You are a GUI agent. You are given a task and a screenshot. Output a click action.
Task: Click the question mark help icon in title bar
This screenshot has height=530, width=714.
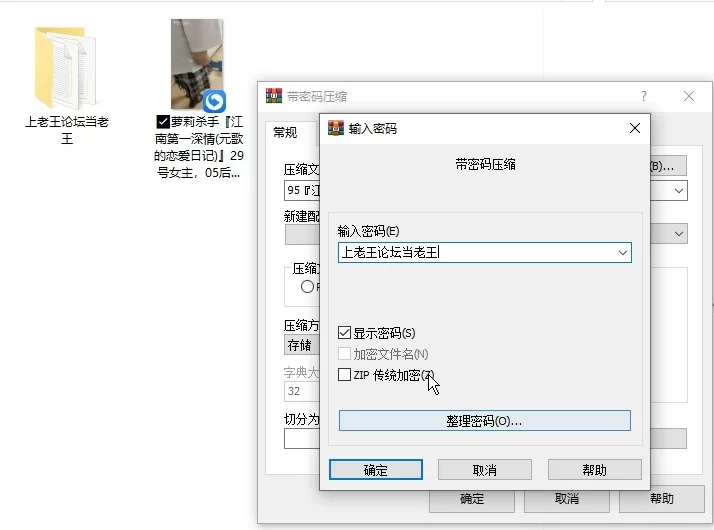tap(643, 96)
